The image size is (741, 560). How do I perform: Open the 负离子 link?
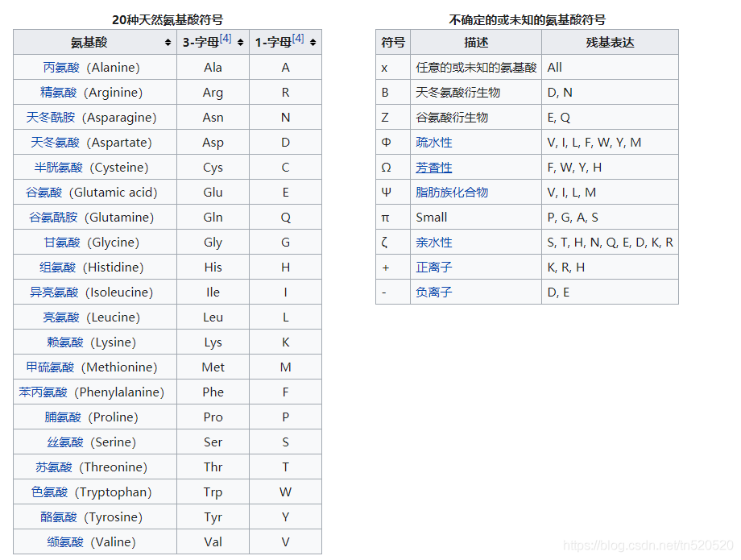[434, 292]
